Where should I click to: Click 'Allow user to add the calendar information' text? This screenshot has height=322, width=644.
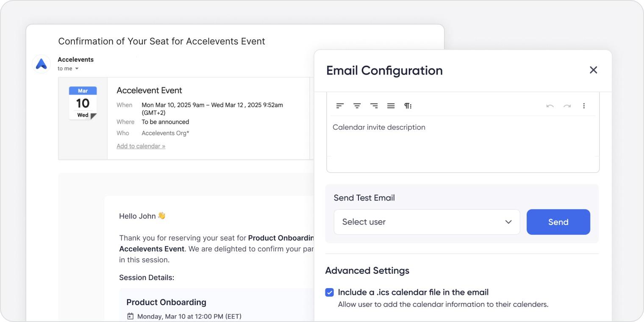(x=443, y=304)
